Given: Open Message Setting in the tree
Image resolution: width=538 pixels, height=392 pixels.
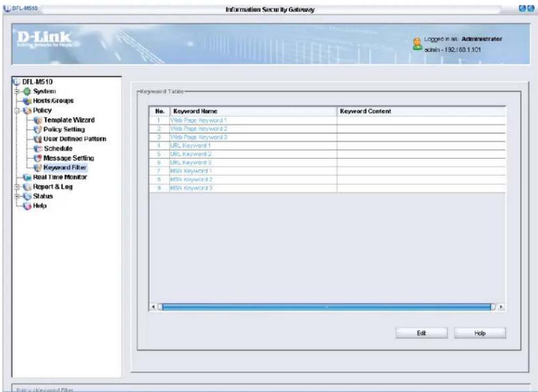Looking at the screenshot, I should point(69,158).
